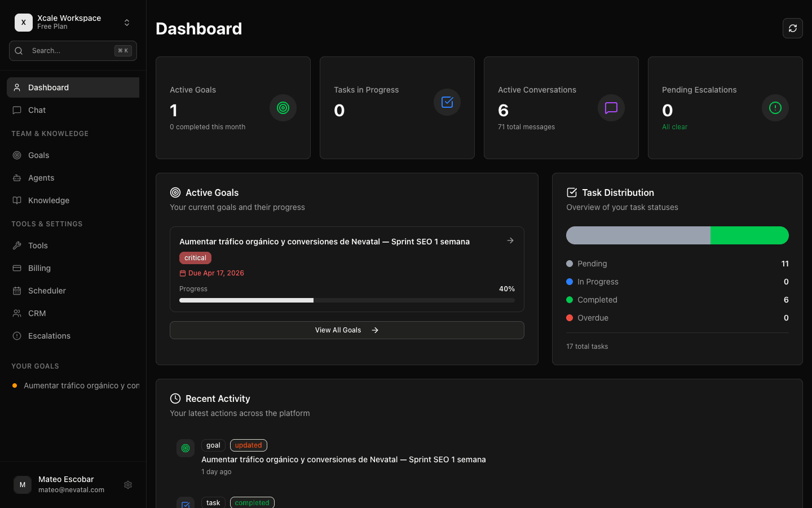Click the 'critical' priority badge on the goal

[195, 257]
